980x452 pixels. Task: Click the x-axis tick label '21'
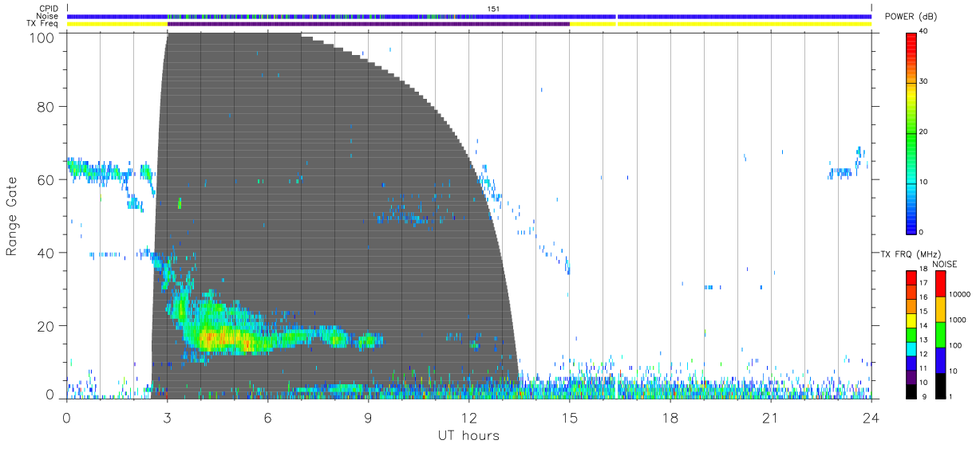pos(770,417)
